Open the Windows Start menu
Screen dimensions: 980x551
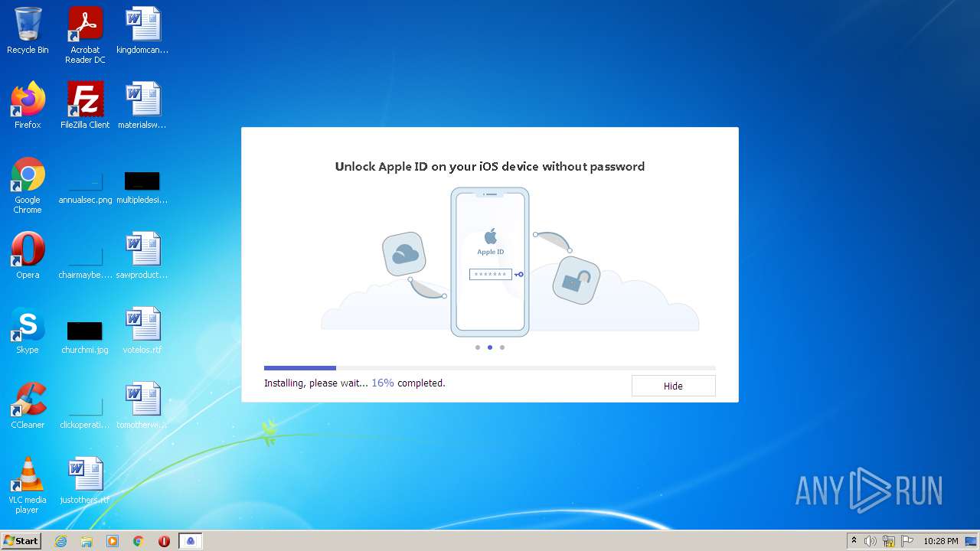coord(21,540)
